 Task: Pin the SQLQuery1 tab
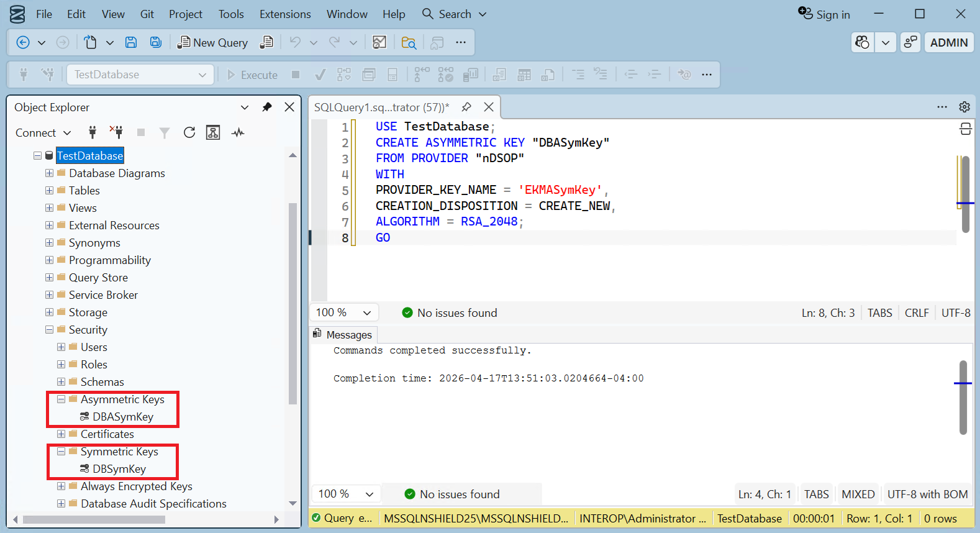click(x=466, y=107)
